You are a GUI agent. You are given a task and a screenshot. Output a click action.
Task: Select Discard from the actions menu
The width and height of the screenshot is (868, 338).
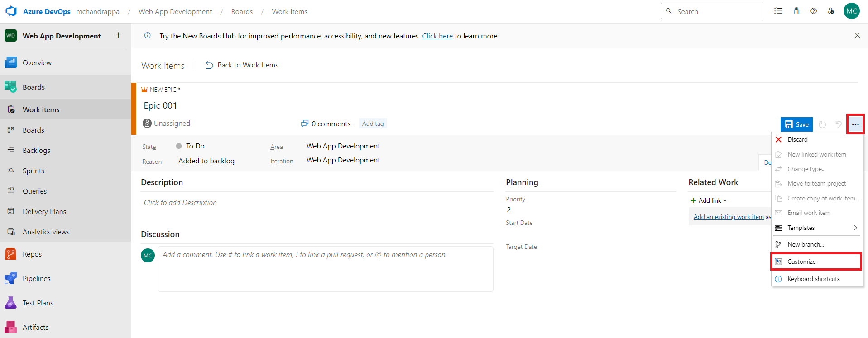coord(817,139)
